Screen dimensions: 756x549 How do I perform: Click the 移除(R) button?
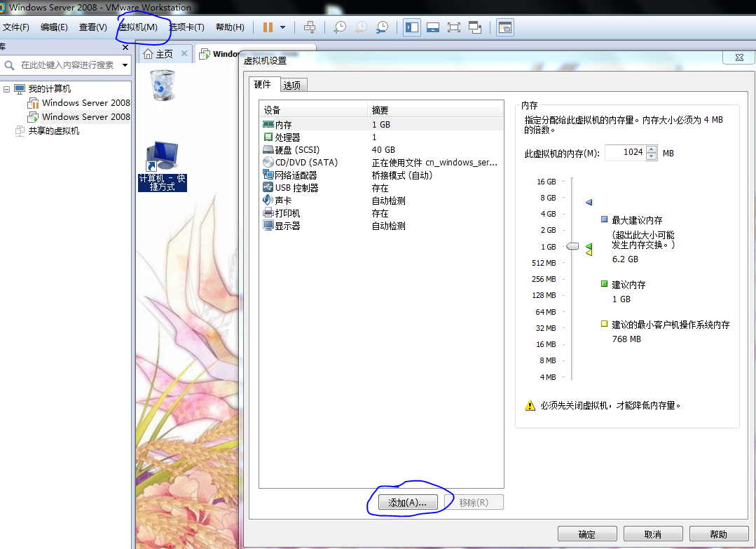(x=474, y=503)
